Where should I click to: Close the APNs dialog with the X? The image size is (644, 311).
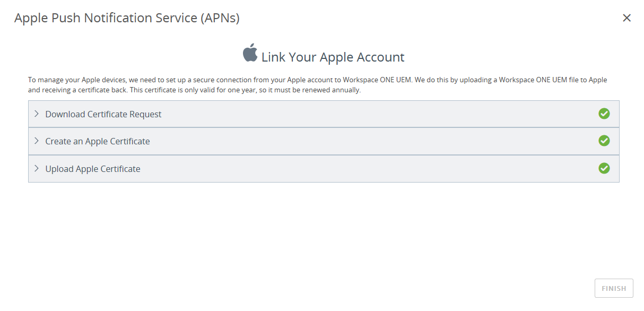pyautogui.click(x=626, y=18)
